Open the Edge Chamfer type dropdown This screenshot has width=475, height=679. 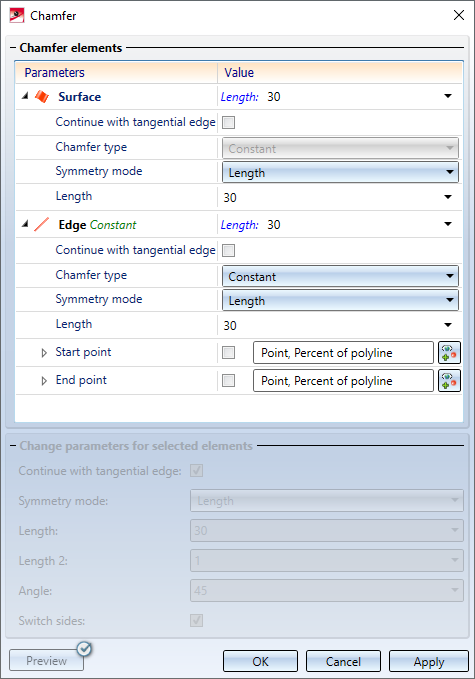pos(340,276)
